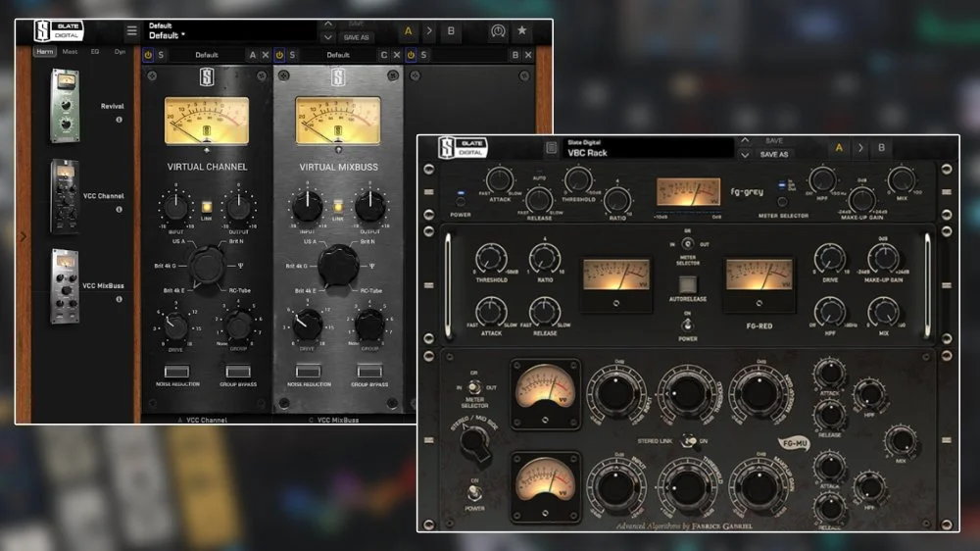Viewport: 980px width, 551px height.
Task: Click the FG-Grey threshold knob
Action: (578, 180)
